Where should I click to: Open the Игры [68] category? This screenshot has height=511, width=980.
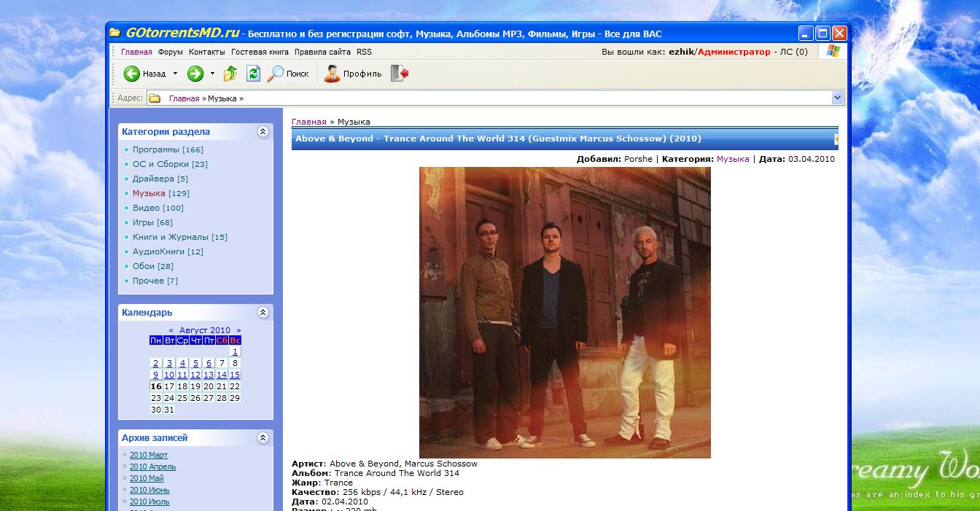pyautogui.click(x=152, y=222)
